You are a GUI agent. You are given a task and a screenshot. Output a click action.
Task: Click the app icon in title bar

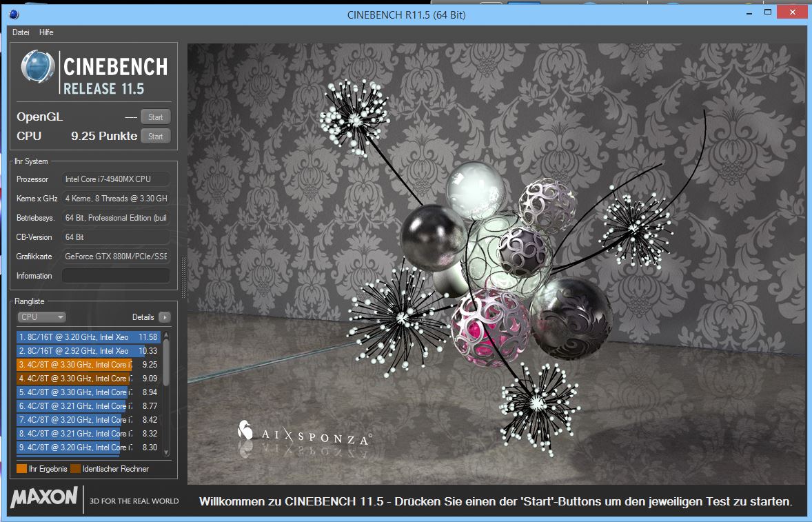[x=14, y=14]
